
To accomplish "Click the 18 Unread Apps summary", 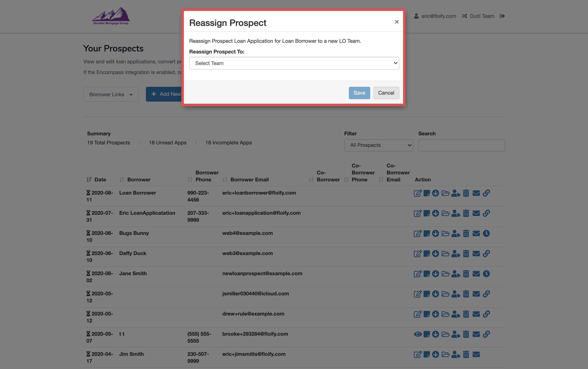I will [167, 143].
